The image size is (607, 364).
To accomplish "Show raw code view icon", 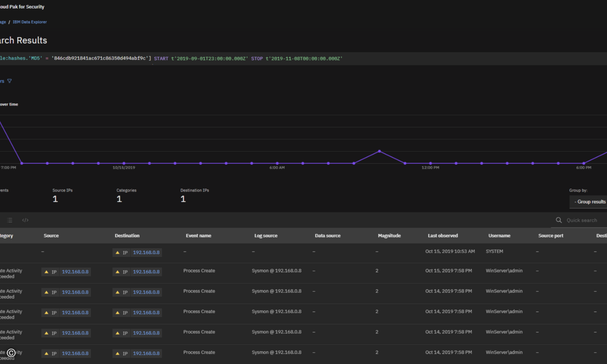I will tap(25, 220).
